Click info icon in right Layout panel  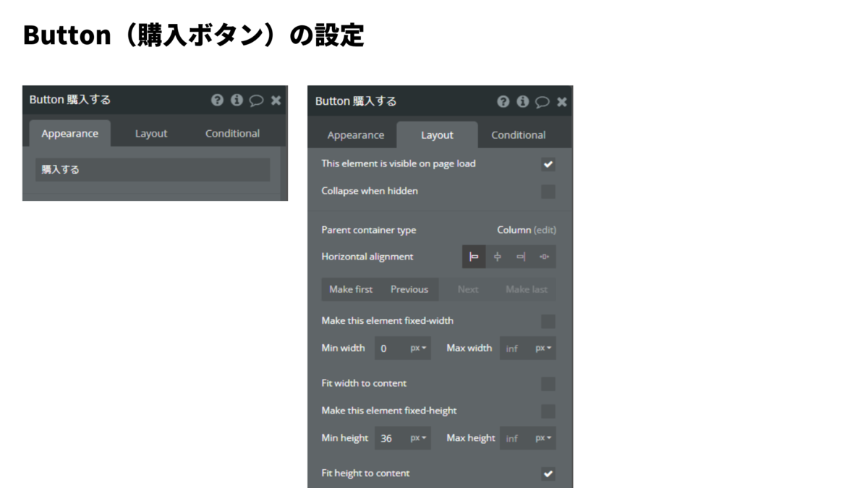pyautogui.click(x=523, y=102)
